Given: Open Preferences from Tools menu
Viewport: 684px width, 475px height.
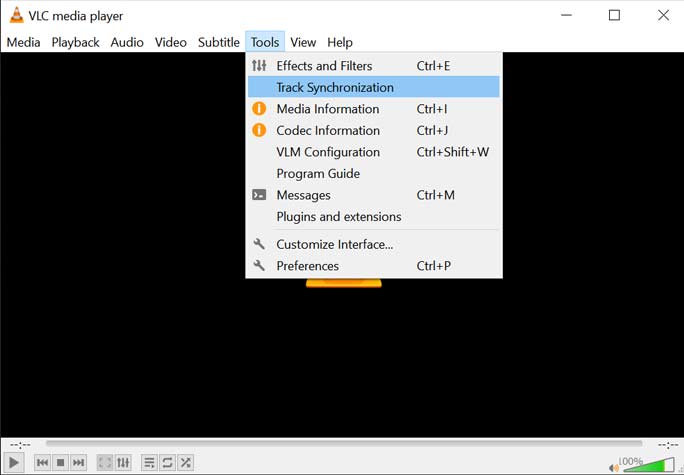Looking at the screenshot, I should pos(307,266).
